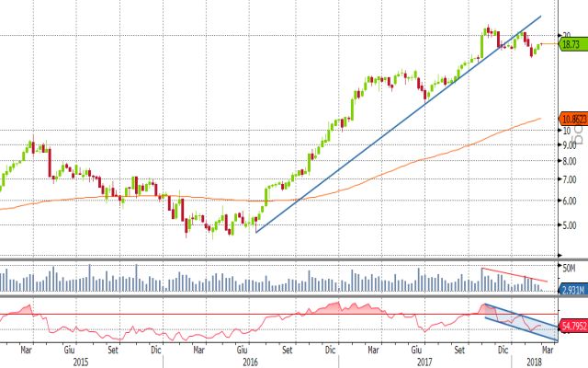588x368 pixels.
Task: Click the Mar month label of 2018
Action: [548, 350]
